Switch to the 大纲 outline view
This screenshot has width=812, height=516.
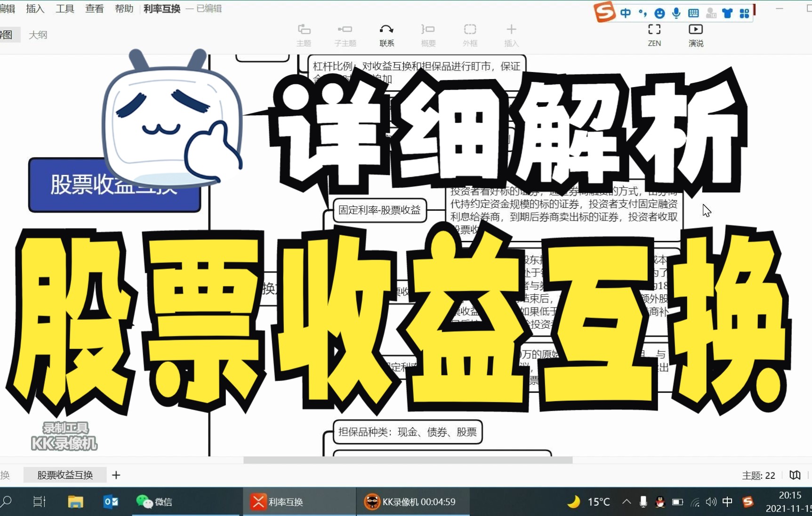point(38,35)
